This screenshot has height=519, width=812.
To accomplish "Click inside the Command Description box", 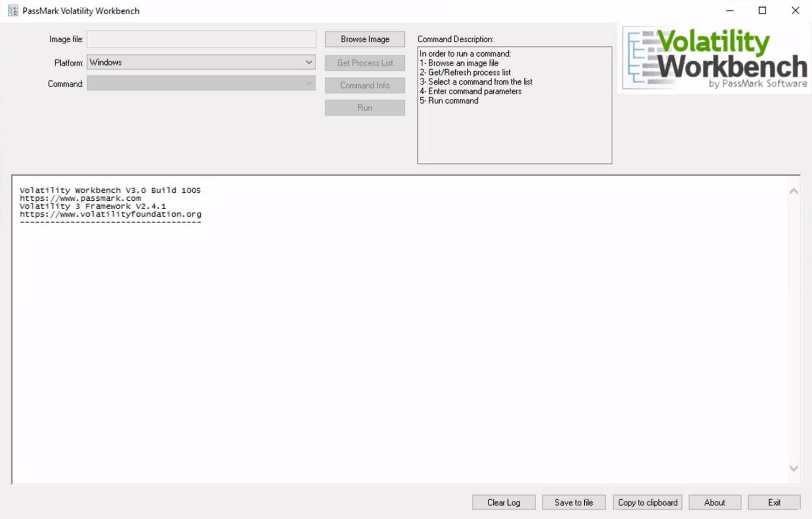I will click(514, 105).
